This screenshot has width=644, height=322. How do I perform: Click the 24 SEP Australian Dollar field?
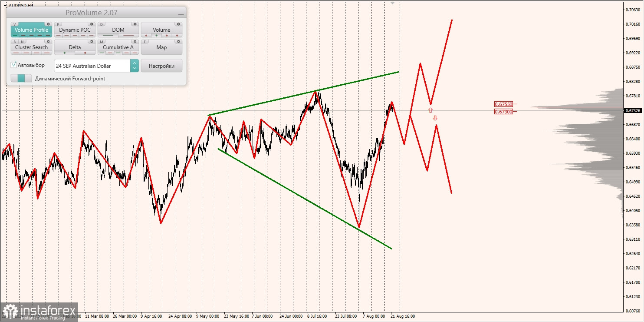point(92,66)
